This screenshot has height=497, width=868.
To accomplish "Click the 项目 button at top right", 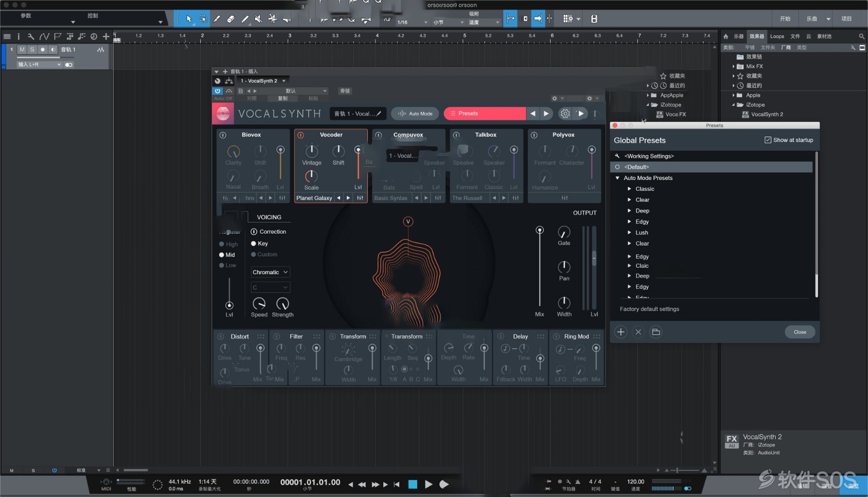I will [846, 18].
